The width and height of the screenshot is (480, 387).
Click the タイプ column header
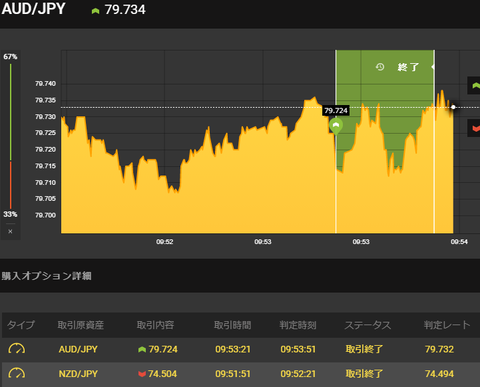click(21, 325)
